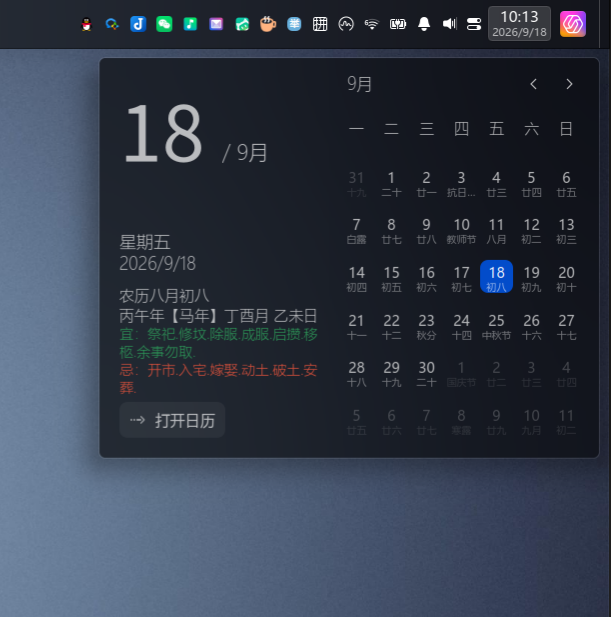Select date 17 with lunar 初七
This screenshot has height=617, width=611.
point(461,279)
